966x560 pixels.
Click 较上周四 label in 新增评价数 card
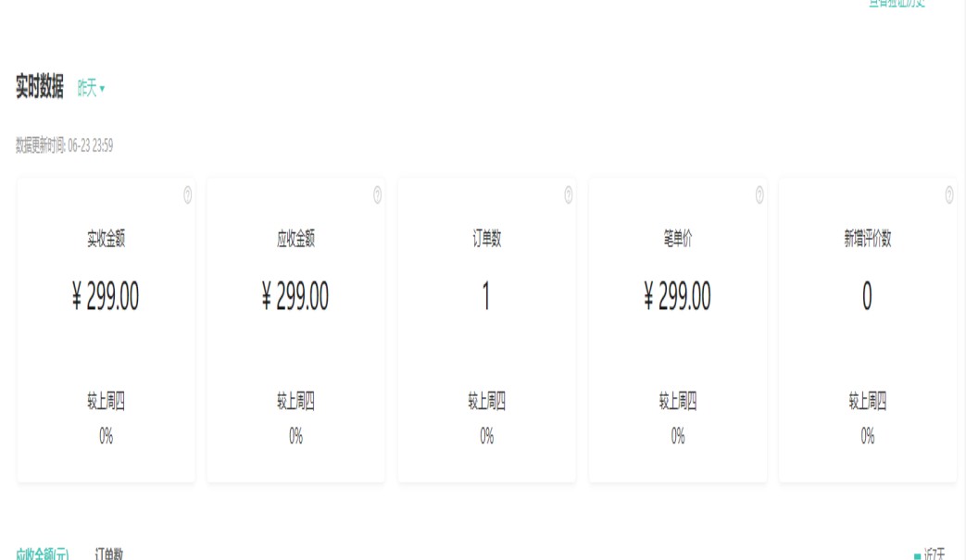867,402
